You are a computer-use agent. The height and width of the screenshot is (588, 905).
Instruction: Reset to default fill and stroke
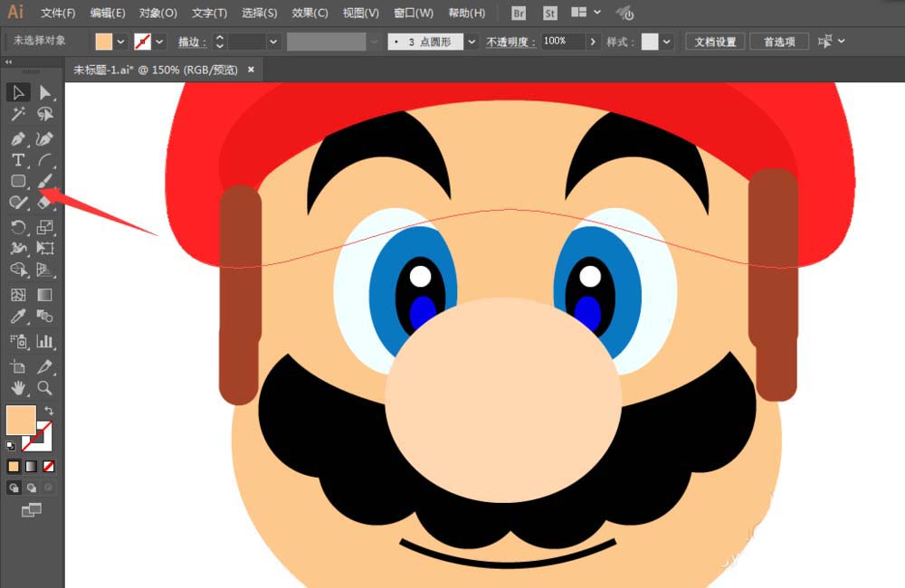[10, 445]
